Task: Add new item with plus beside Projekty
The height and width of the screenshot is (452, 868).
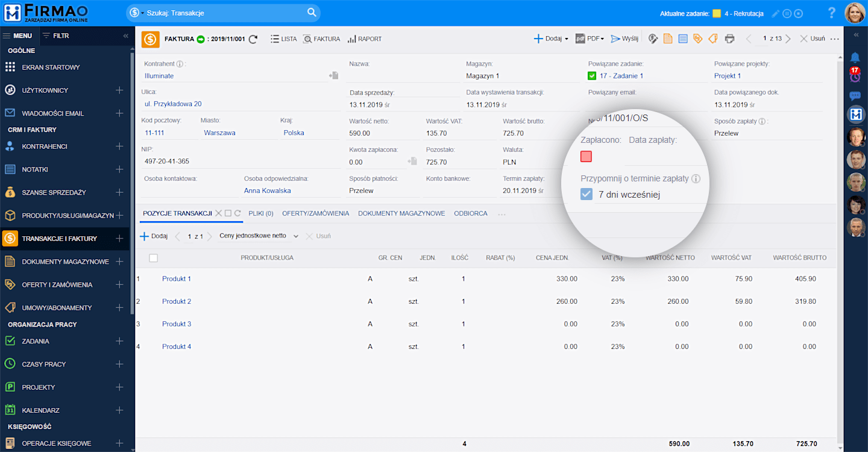Action: coord(119,387)
